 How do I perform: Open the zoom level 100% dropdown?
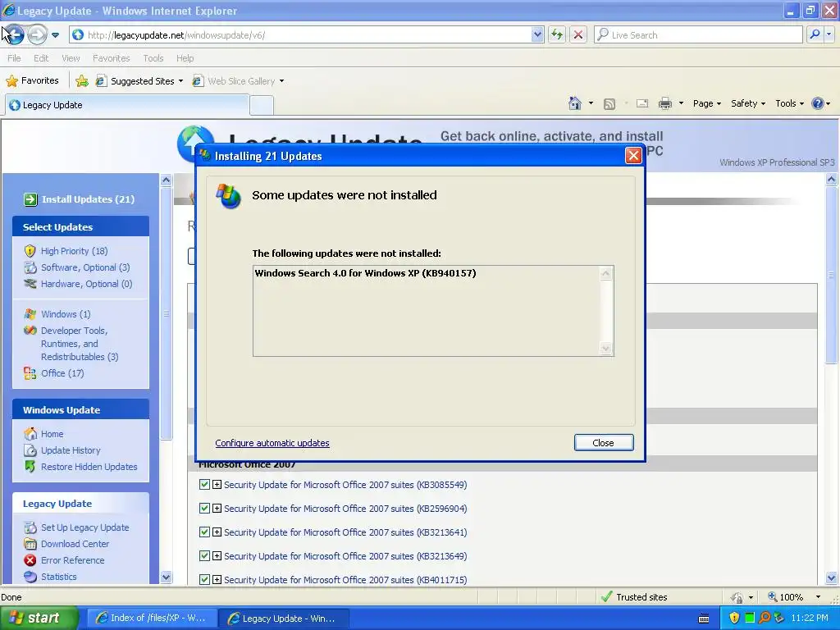pos(818,597)
